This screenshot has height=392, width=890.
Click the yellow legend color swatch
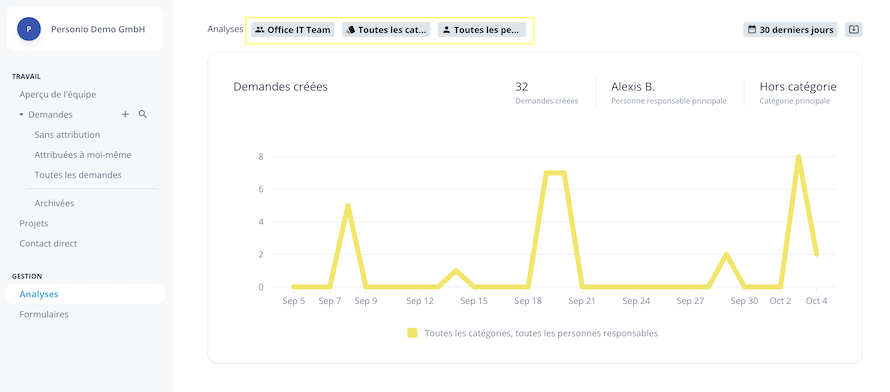pos(413,333)
